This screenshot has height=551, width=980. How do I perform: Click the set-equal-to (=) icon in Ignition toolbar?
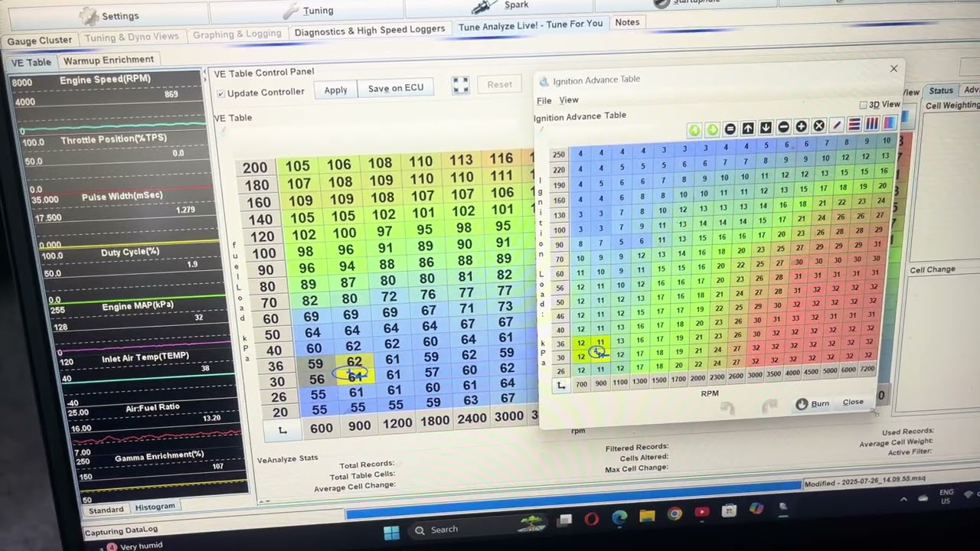(730, 129)
